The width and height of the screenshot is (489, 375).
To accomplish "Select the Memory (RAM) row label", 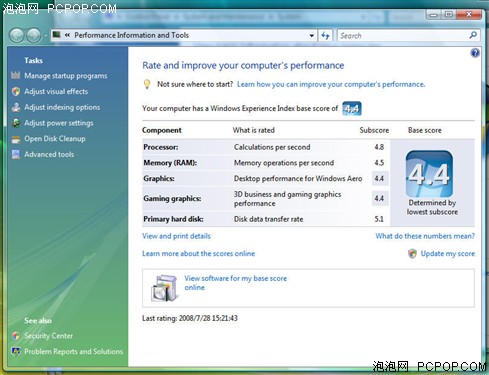I will tap(170, 163).
